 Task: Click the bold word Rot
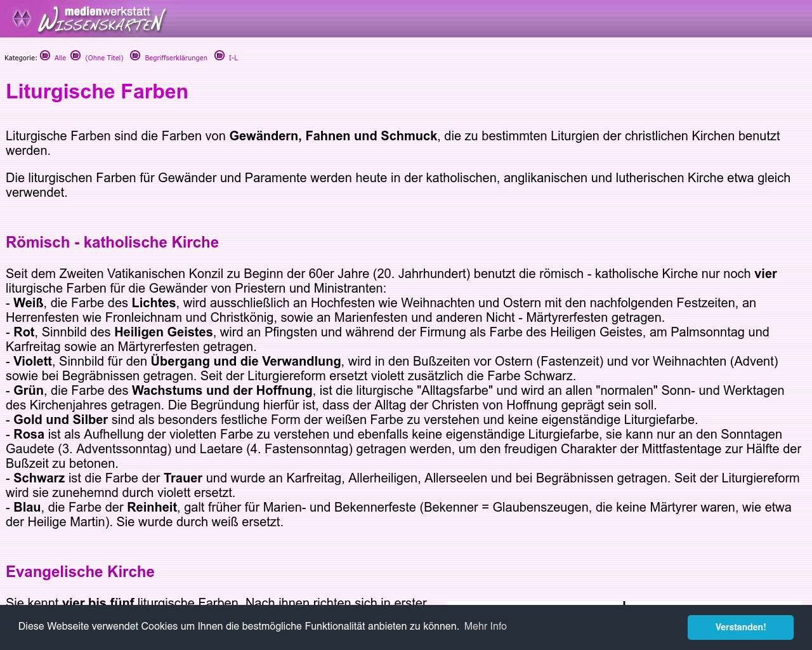click(24, 332)
